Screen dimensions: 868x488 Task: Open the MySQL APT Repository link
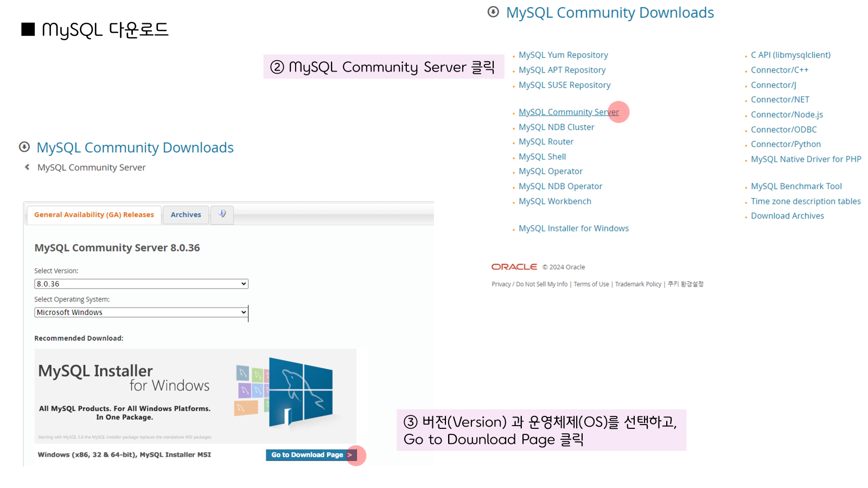tap(562, 70)
